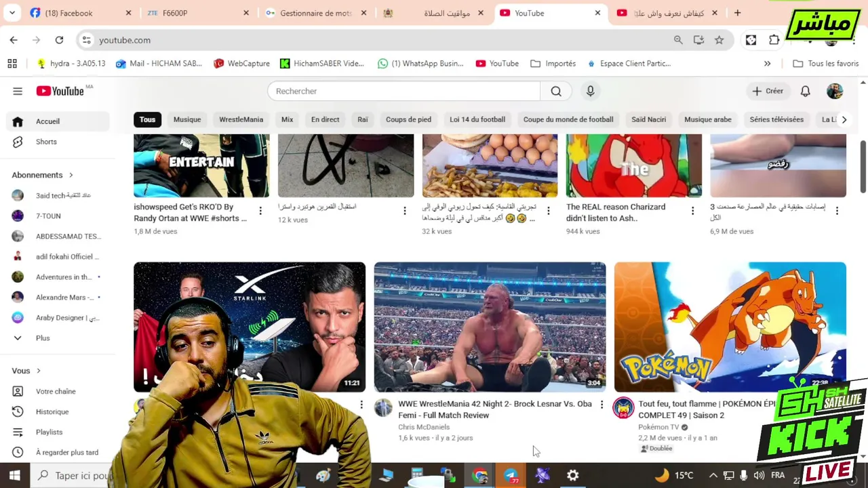Select the En direct filter chip
The image size is (868, 488).
coord(325,119)
